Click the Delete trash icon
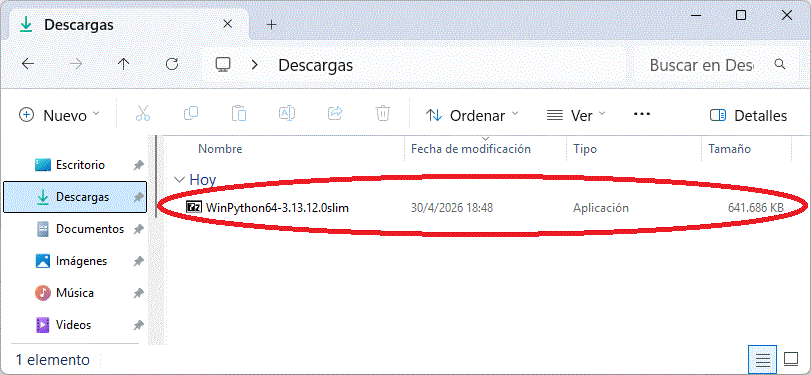This screenshot has height=375, width=811. (383, 114)
